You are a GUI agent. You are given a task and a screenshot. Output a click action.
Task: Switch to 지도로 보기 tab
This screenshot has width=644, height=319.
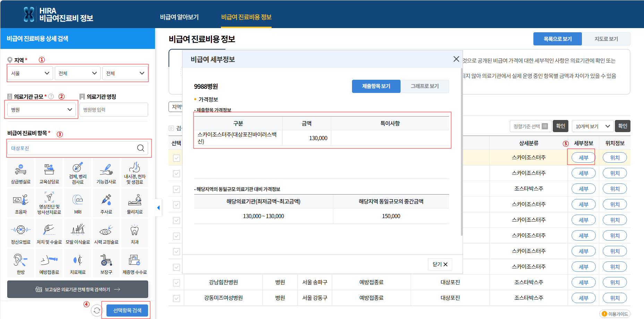[x=606, y=39]
